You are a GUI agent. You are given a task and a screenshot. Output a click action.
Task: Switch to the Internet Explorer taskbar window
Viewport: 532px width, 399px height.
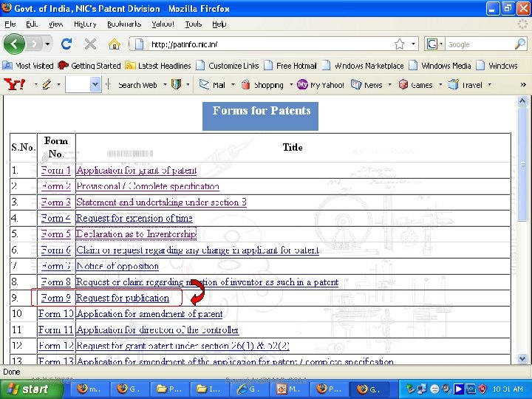pos(250,389)
